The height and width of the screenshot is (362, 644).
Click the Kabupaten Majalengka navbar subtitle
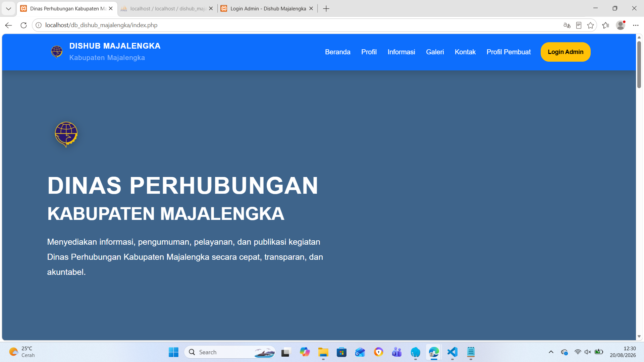[x=107, y=58]
